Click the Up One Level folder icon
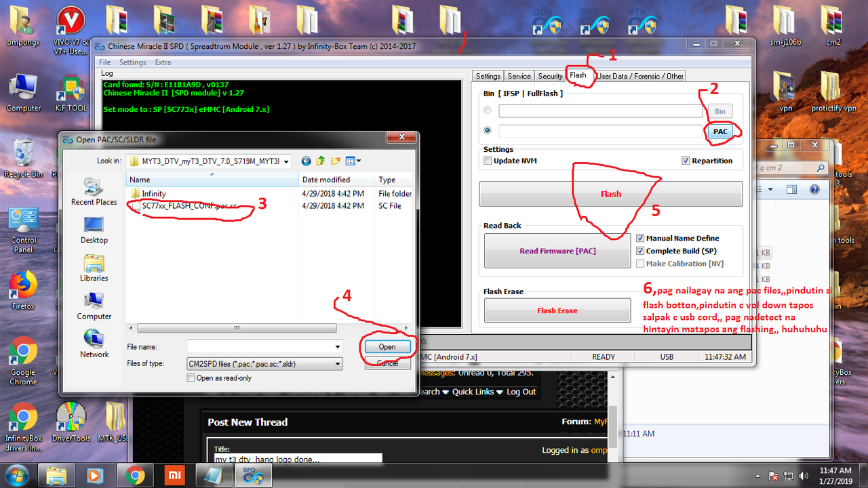Image resolution: width=868 pixels, height=488 pixels. coord(321,161)
